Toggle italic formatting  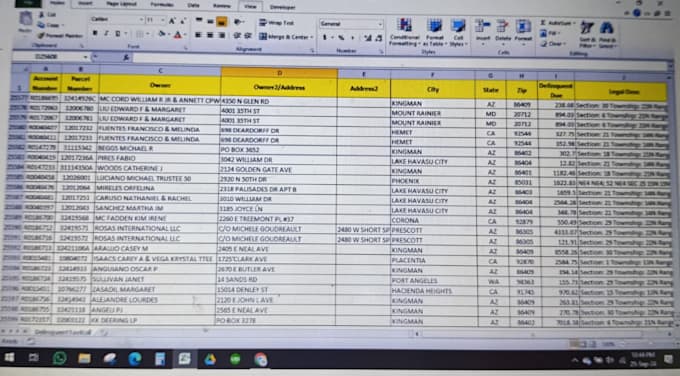pos(106,33)
